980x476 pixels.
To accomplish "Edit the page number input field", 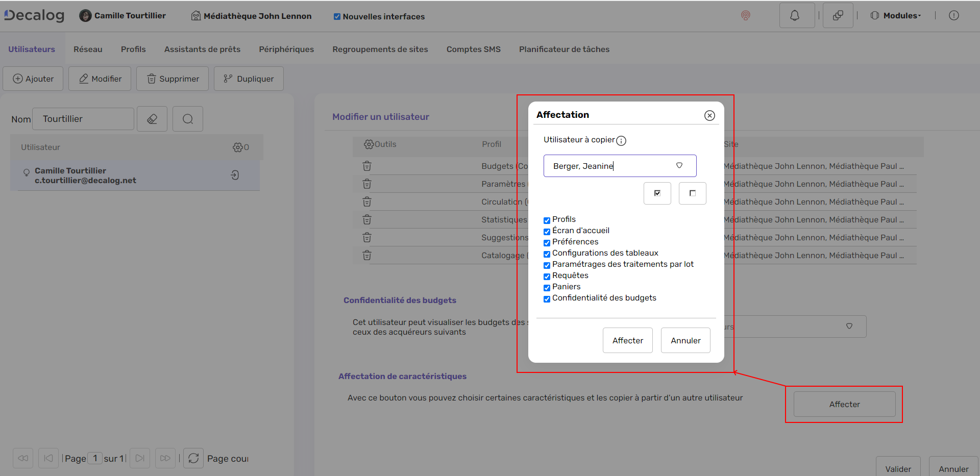I will point(95,458).
